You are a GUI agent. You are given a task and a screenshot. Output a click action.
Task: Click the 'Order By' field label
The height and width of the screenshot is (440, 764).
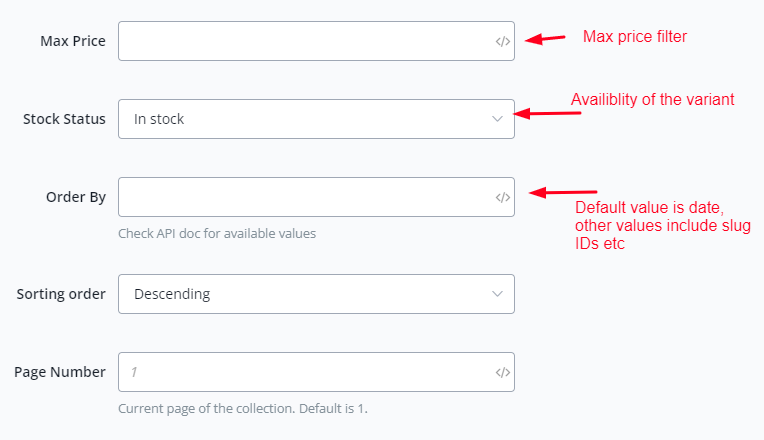pos(76,197)
